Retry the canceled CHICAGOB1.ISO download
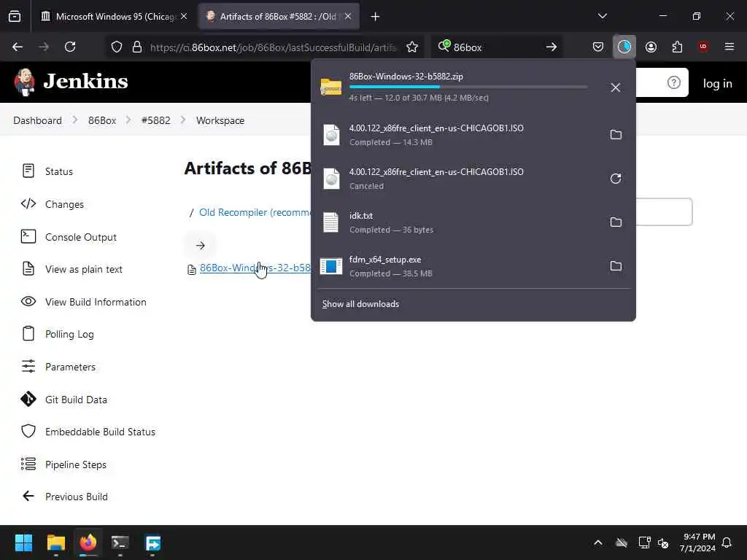Screen dimensions: 747x560 [616, 179]
